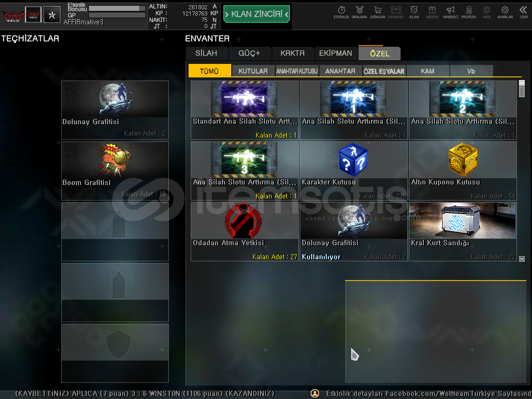Viewport: 532px width, 399px height.
Task: Go back with the GERİ arrows
Action: tap(524, 12)
